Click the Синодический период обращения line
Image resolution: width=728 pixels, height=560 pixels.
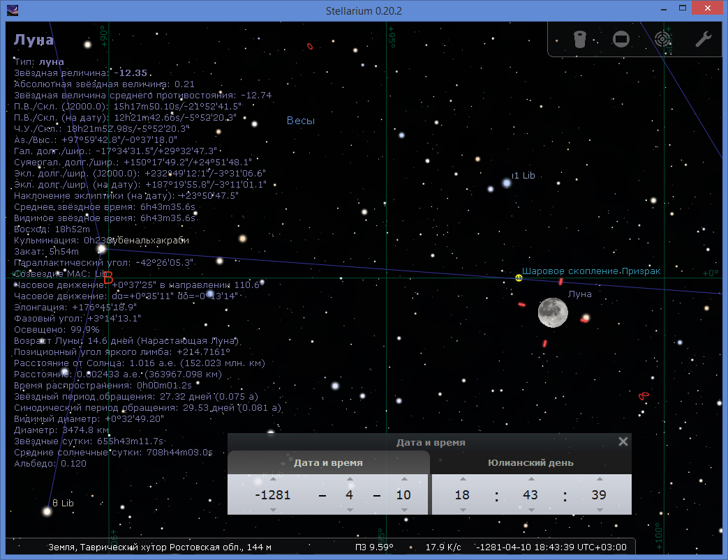click(x=148, y=408)
